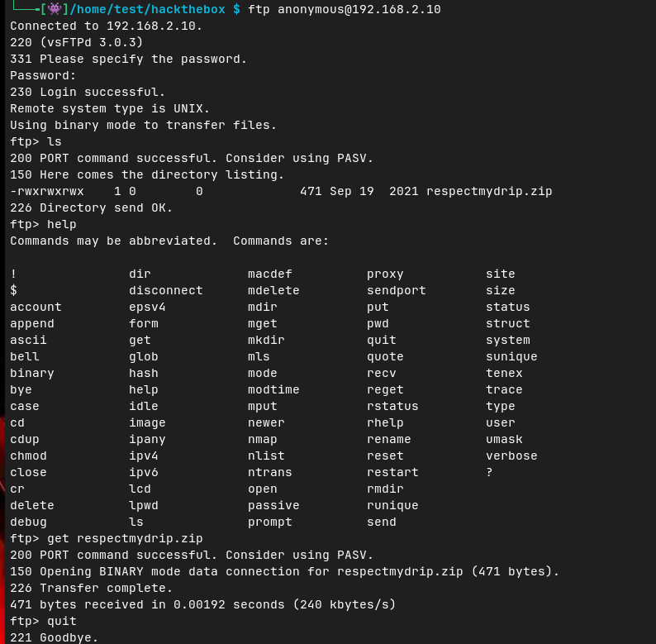Click the '471 bytes received' transfer summary line
This screenshot has height=644, width=656.
coord(202,604)
